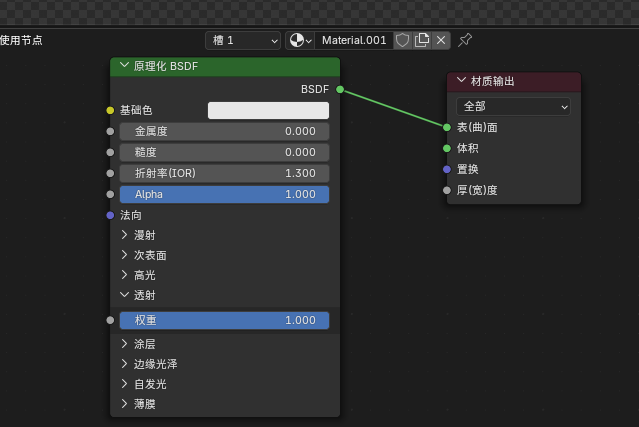Viewport: 639px width, 427px height.
Task: Click the BSDF output socket
Action: click(340, 89)
